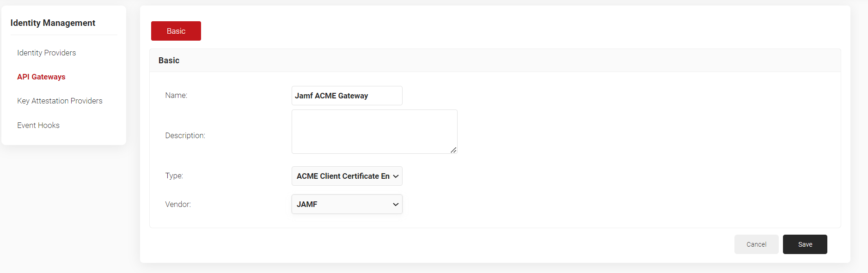Screen dimensions: 868x273
Task: Cancel editing the gateway
Action: click(x=756, y=244)
